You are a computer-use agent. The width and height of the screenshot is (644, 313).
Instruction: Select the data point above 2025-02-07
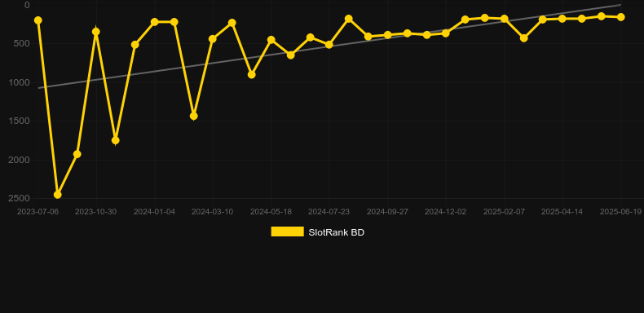pos(505,19)
